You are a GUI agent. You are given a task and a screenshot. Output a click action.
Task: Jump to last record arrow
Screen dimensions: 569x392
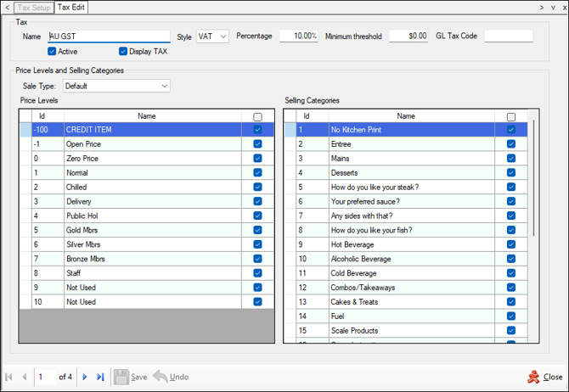pos(100,377)
